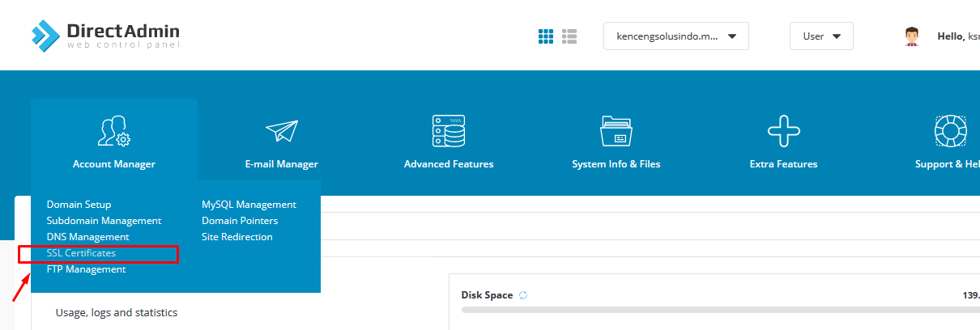Screen dimensions: 980x330
Task: Switch to list view layout
Action: point(569,36)
